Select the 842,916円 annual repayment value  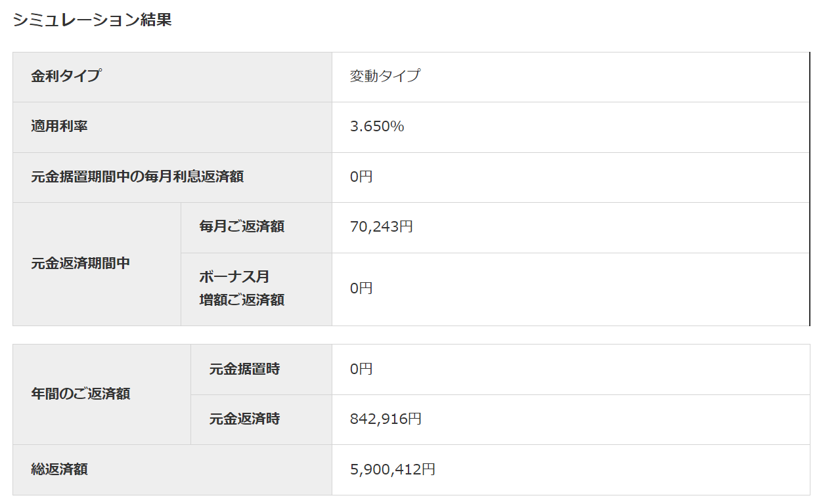[386, 419]
